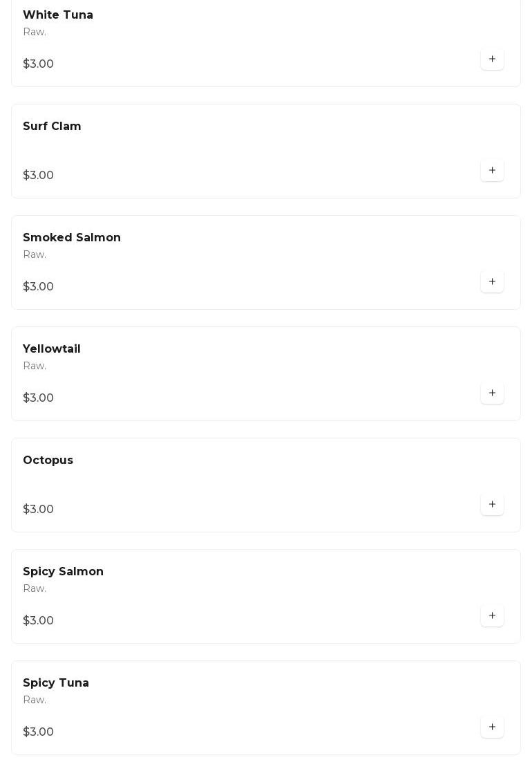Tap the plus icon for Spicy Salmon
Image resolution: width=532 pixels, height=762 pixels.
click(492, 616)
